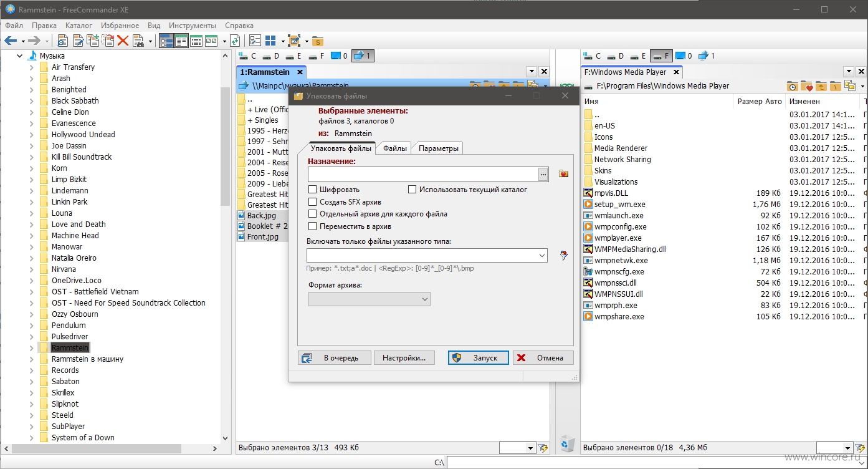The image size is (868, 469).
Task: Open the Избранное menu
Action: [119, 26]
